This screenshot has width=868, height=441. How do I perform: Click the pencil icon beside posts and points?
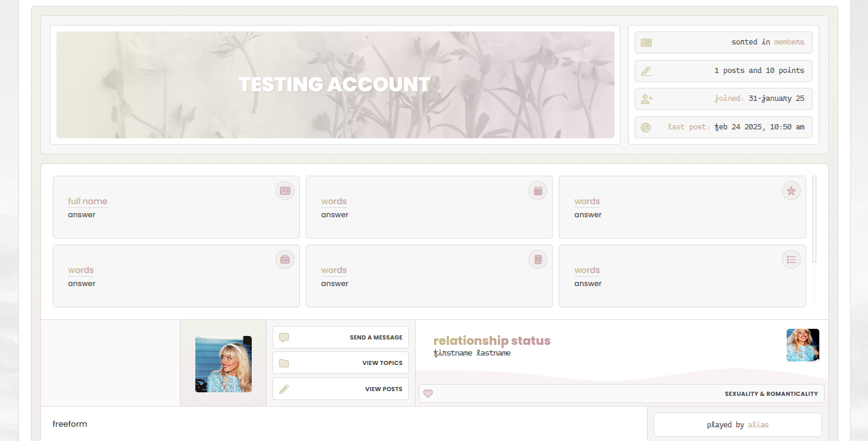click(647, 71)
